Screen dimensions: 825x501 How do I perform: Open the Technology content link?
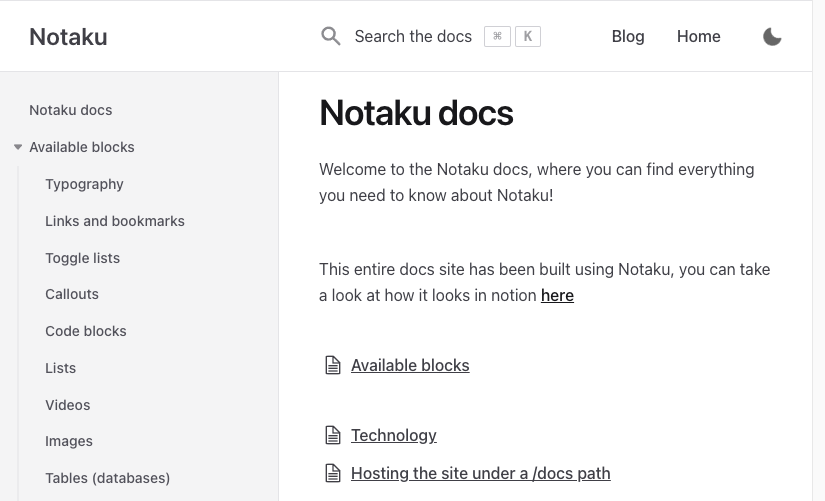click(x=394, y=435)
